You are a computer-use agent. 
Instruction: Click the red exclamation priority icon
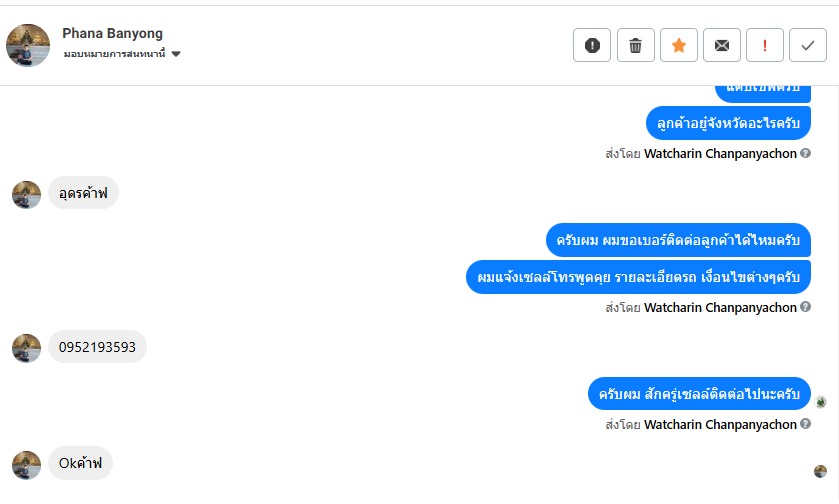tap(765, 45)
